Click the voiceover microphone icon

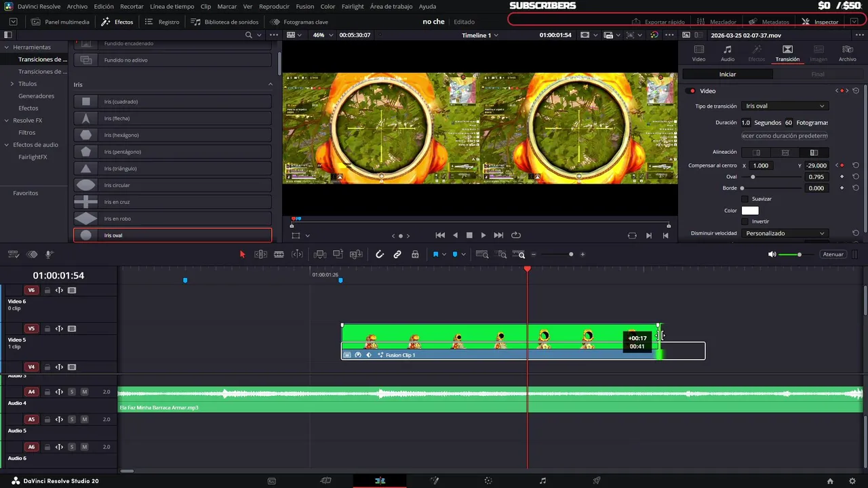pos(49,254)
